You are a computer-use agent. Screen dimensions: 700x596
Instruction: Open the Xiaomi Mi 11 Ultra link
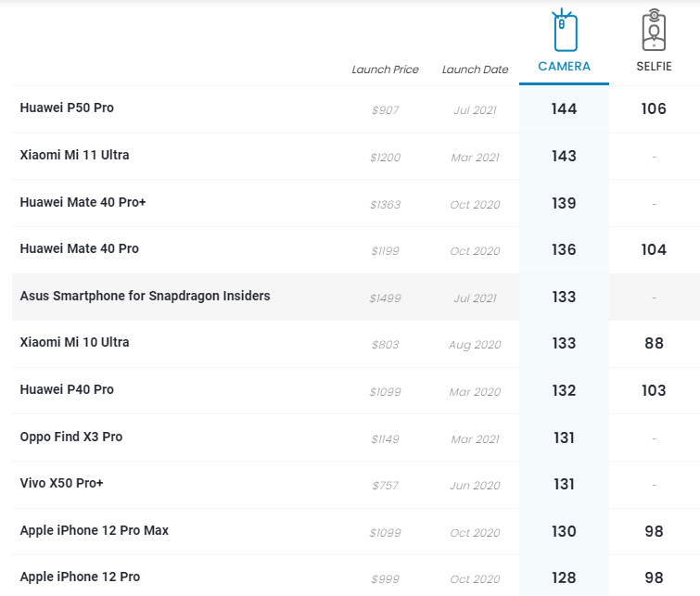coord(74,155)
